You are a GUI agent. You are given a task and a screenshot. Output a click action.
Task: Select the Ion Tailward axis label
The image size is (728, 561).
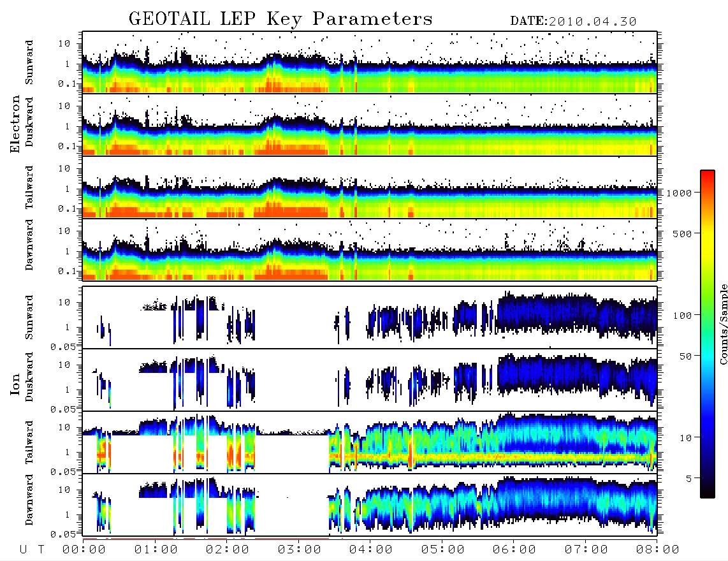click(29, 442)
